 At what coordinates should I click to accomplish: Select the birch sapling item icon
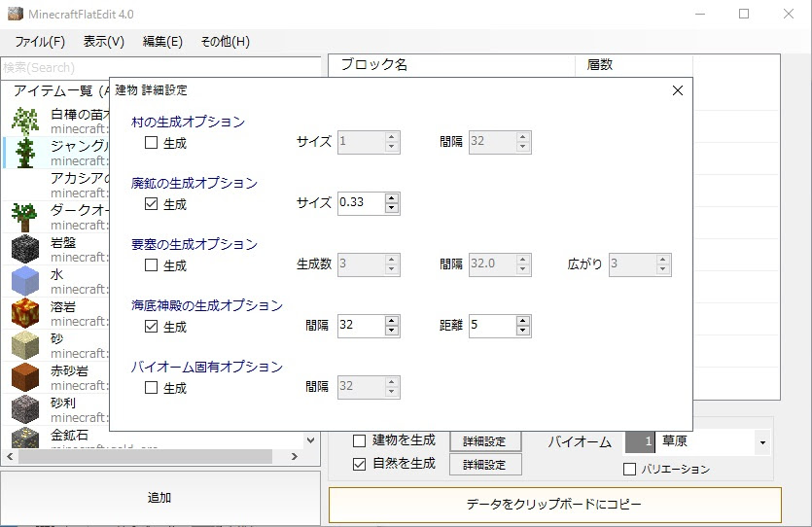[25, 122]
